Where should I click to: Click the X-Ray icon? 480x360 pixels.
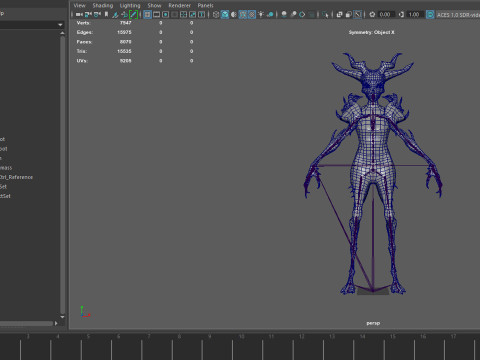click(339, 14)
